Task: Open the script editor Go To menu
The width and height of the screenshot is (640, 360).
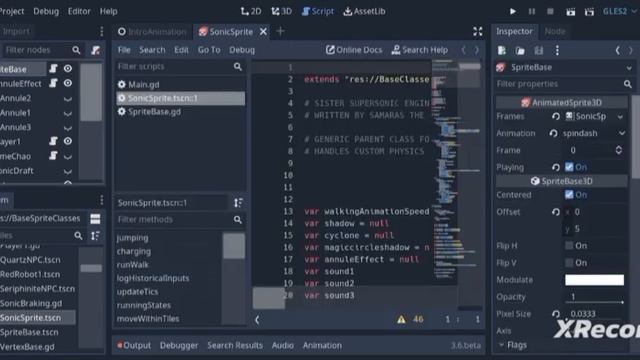Action: 209,50
